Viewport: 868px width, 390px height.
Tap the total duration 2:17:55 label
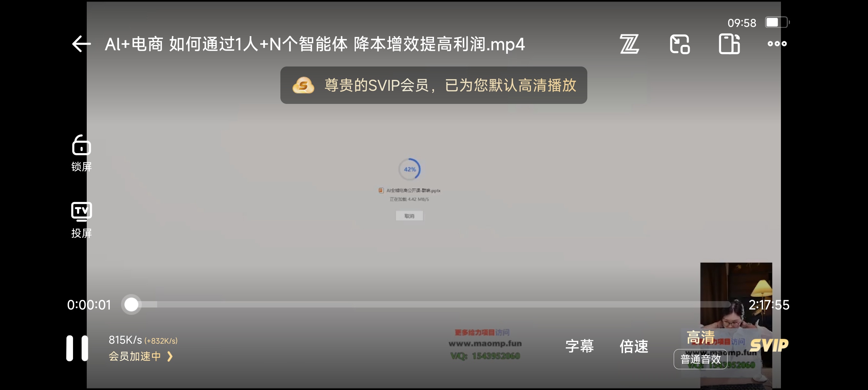click(768, 305)
